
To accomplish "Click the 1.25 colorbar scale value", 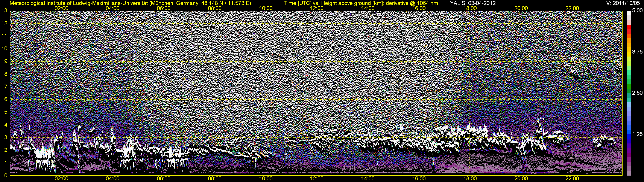I will click(x=637, y=134).
